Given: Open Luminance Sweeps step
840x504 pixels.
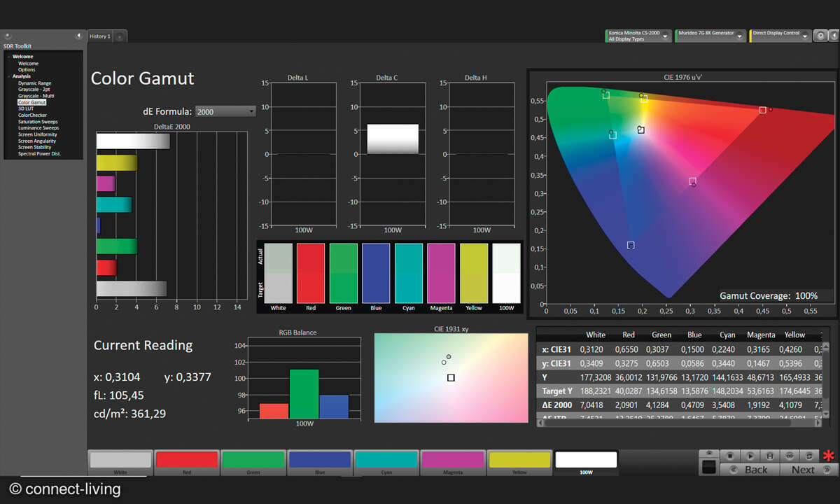Looking at the screenshot, I should pos(38,128).
